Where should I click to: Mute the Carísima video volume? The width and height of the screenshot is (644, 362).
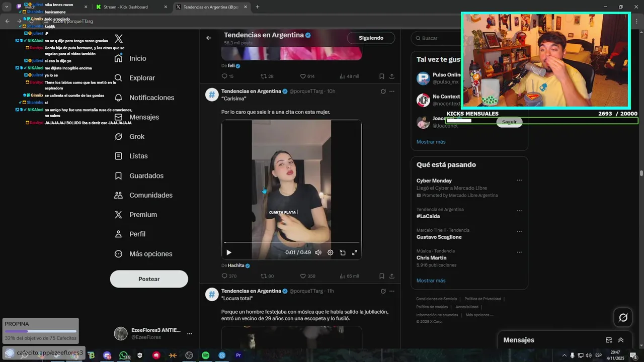tap(318, 252)
